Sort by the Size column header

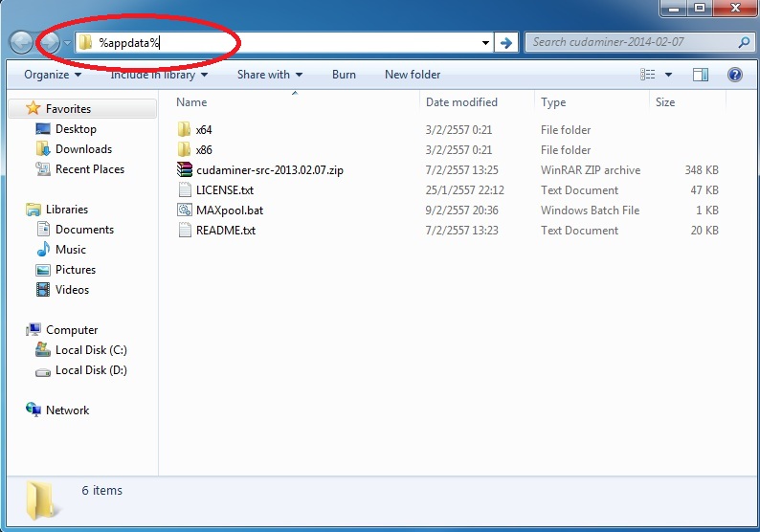(665, 102)
